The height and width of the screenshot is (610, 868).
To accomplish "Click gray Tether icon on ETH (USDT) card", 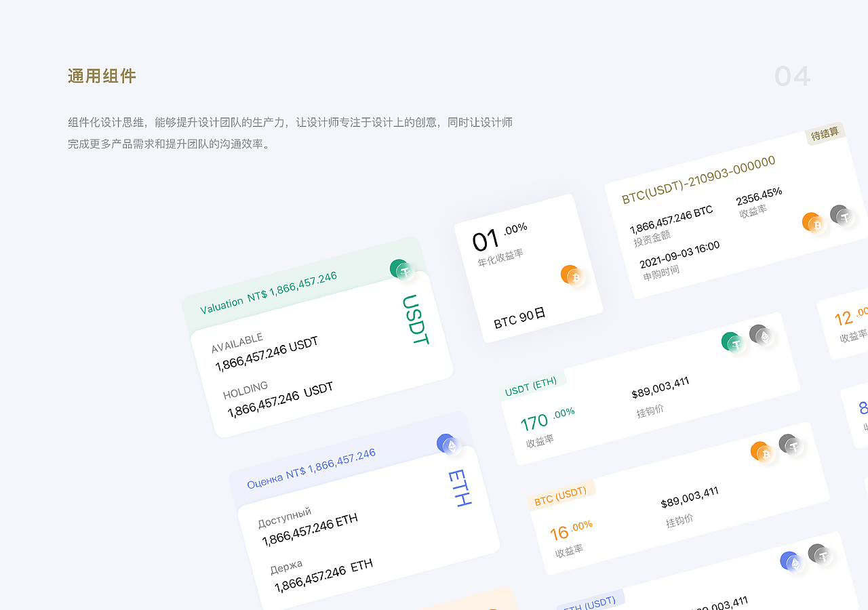I will click(821, 555).
